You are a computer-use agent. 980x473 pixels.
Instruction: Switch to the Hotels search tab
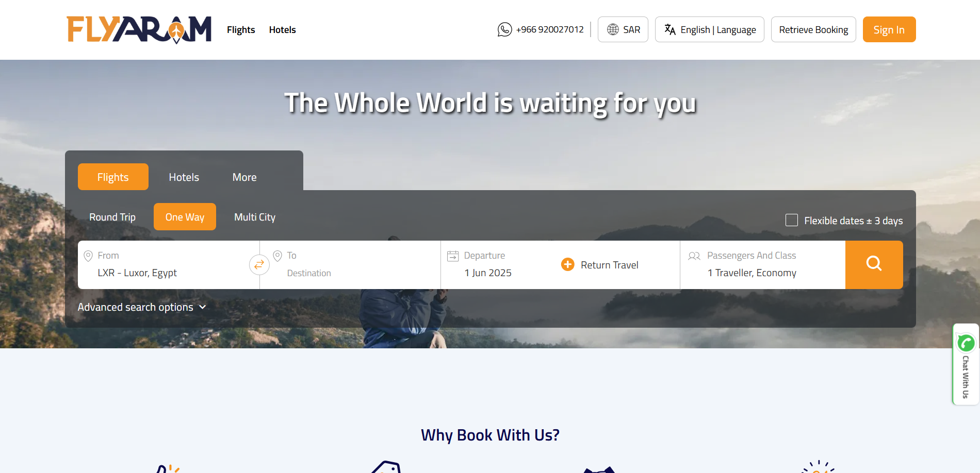[184, 177]
